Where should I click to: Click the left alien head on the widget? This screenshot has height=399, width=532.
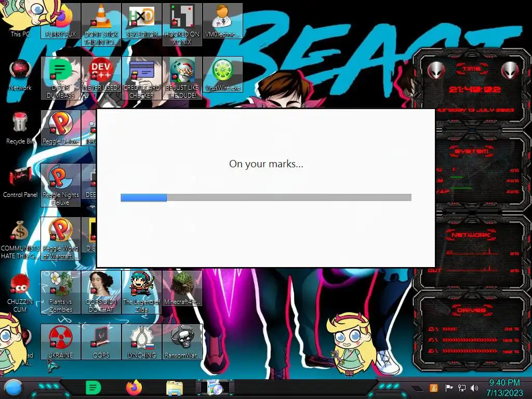click(x=436, y=70)
